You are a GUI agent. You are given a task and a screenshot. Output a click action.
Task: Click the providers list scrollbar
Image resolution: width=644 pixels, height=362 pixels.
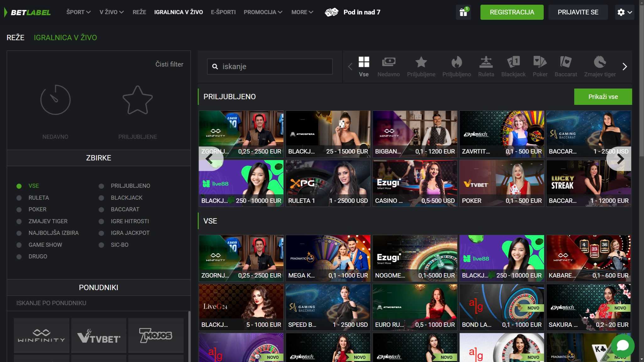point(189,336)
